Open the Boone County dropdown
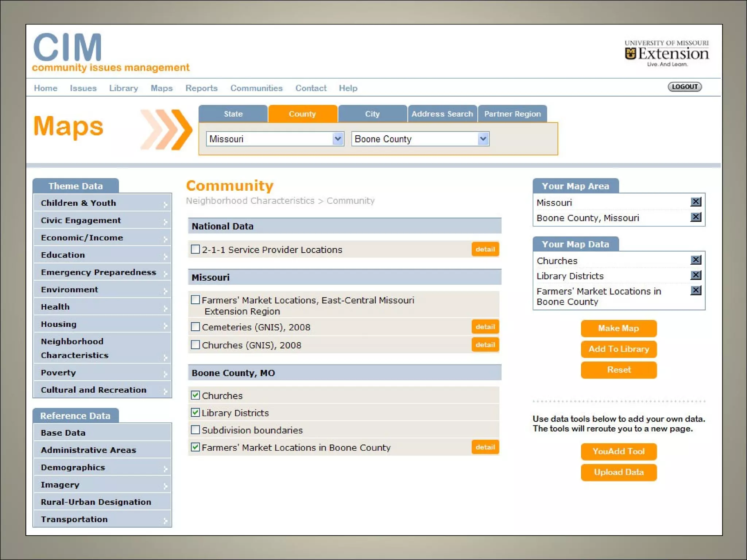Screen dimensions: 747x560 coord(483,139)
